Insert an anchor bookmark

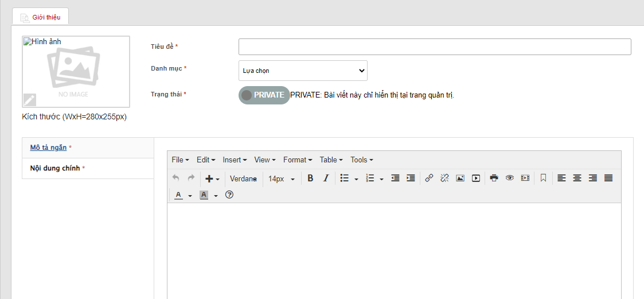pyautogui.click(x=544, y=178)
